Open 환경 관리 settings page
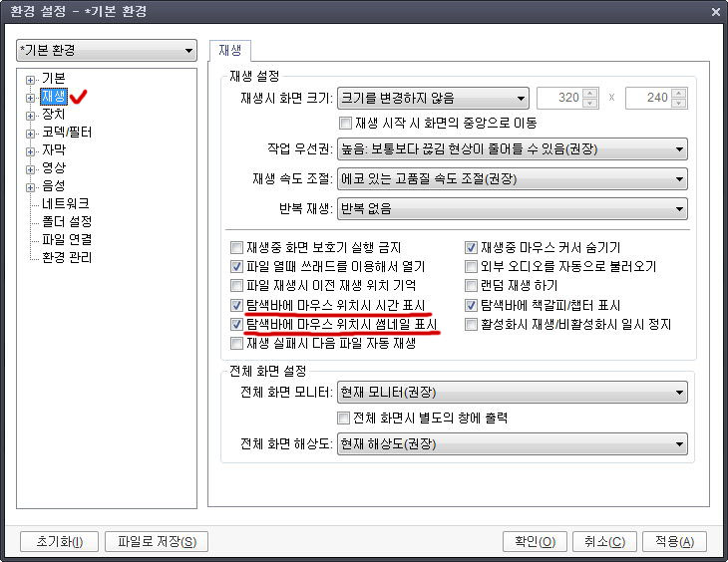728x562 pixels. pos(67,257)
